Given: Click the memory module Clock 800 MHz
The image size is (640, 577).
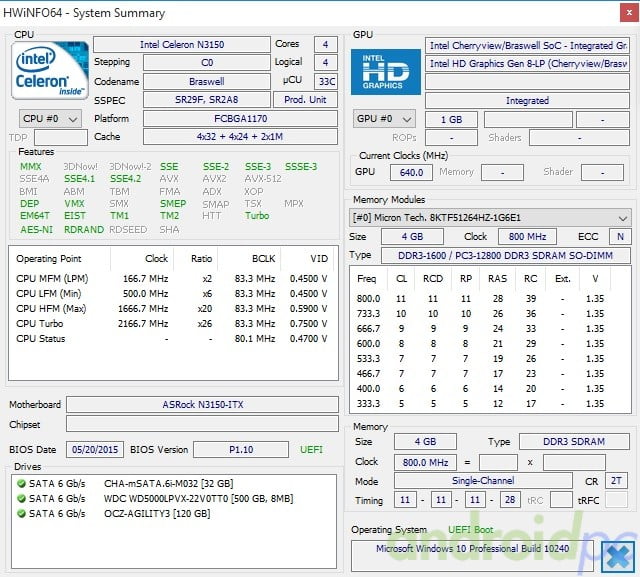Looking at the screenshot, I should [527, 237].
